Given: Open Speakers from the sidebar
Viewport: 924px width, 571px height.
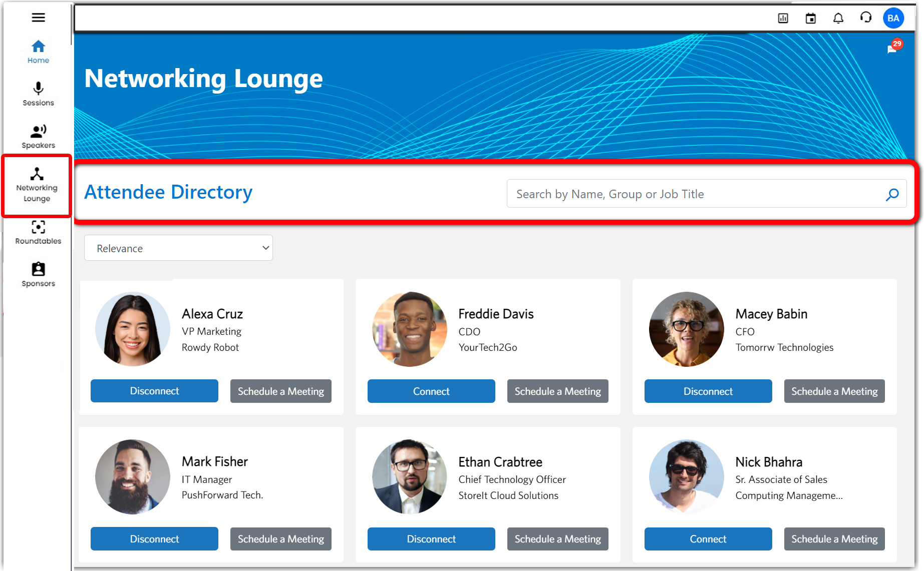Looking at the screenshot, I should (38, 137).
